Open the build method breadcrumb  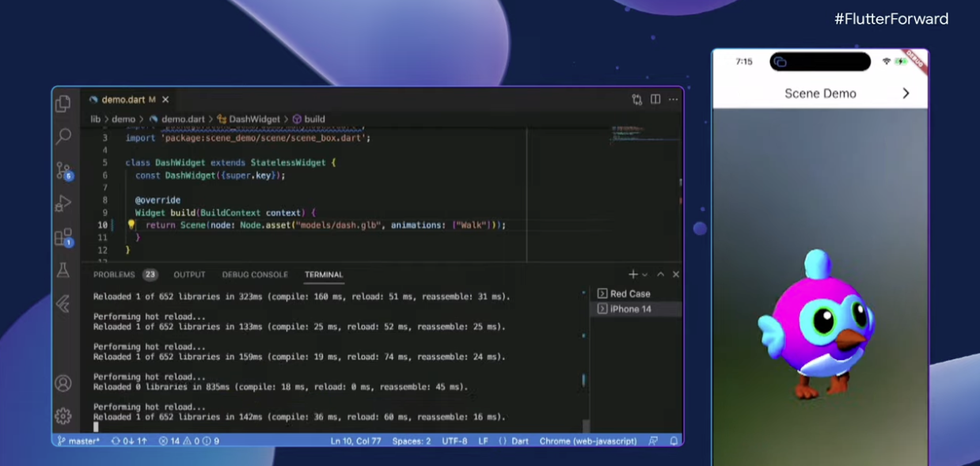pos(309,119)
